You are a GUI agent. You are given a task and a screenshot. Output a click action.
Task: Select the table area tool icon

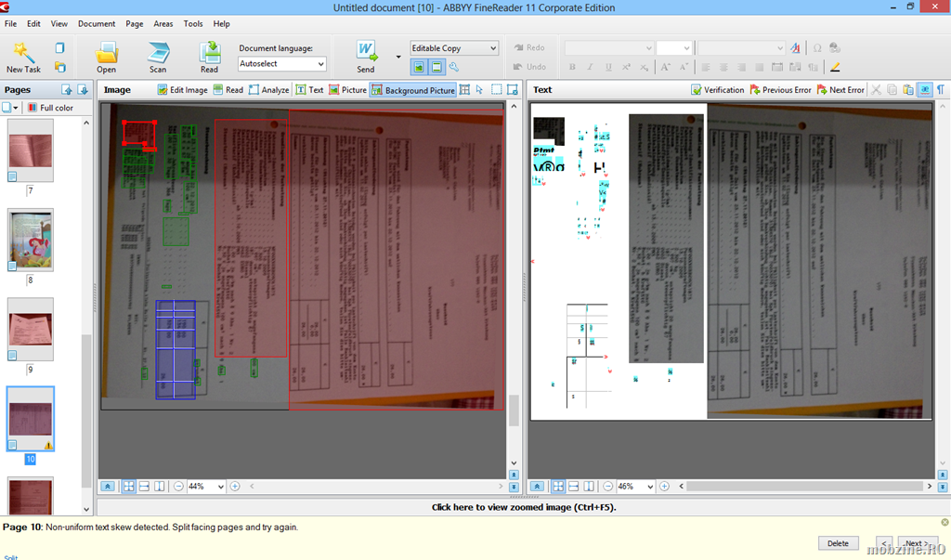click(x=464, y=90)
